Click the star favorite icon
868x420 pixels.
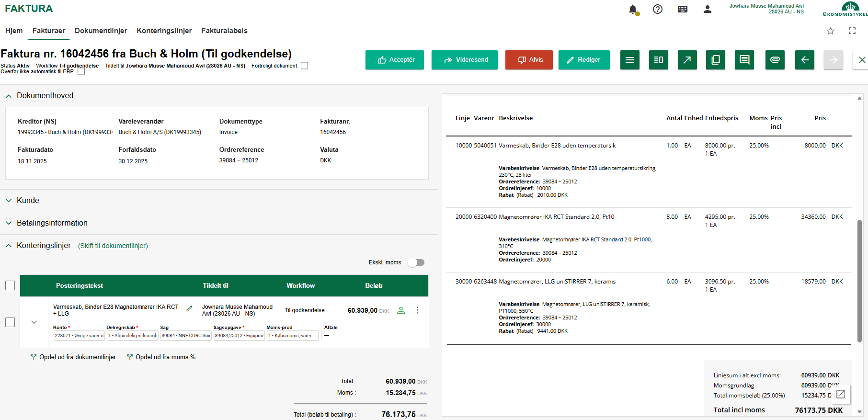(x=831, y=31)
